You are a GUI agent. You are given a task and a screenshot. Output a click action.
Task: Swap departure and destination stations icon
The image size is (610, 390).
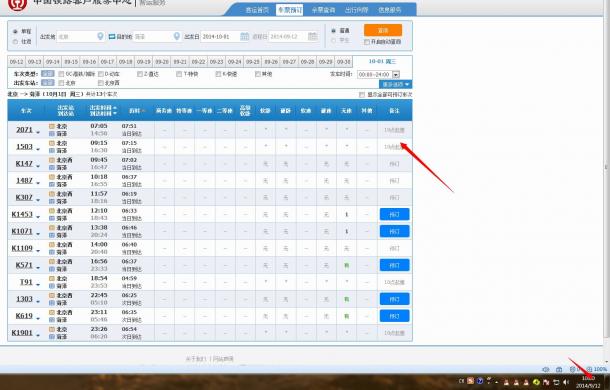tap(112, 37)
